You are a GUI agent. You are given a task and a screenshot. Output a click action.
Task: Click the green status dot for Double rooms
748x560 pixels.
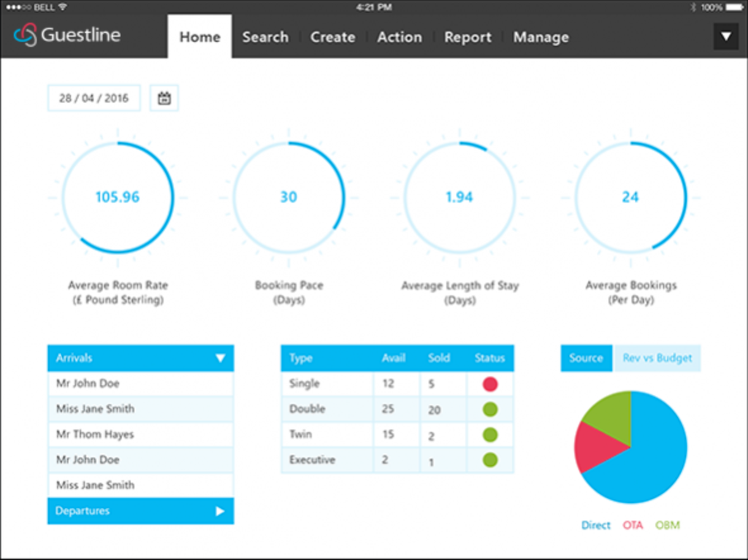(x=489, y=409)
